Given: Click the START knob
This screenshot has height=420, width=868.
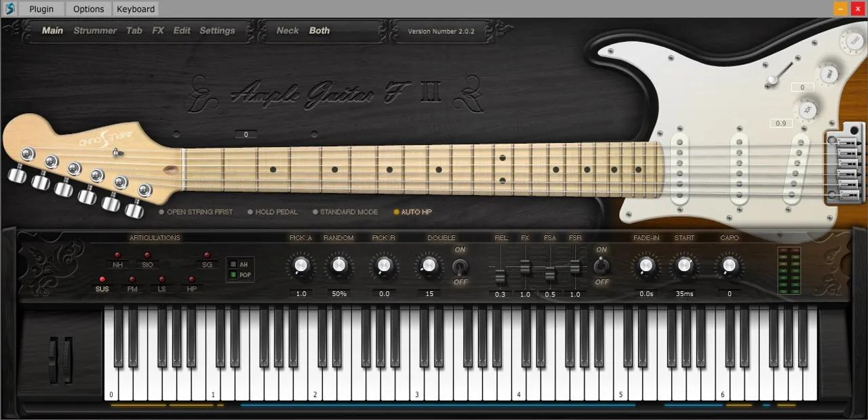Looking at the screenshot, I should pyautogui.click(x=684, y=266).
